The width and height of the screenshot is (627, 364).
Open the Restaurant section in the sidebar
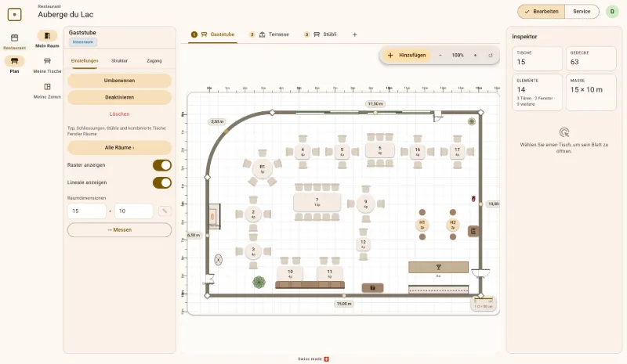coord(14,41)
